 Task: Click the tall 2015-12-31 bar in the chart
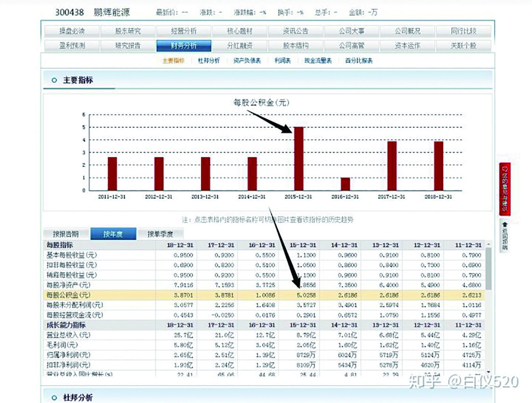pos(299,159)
